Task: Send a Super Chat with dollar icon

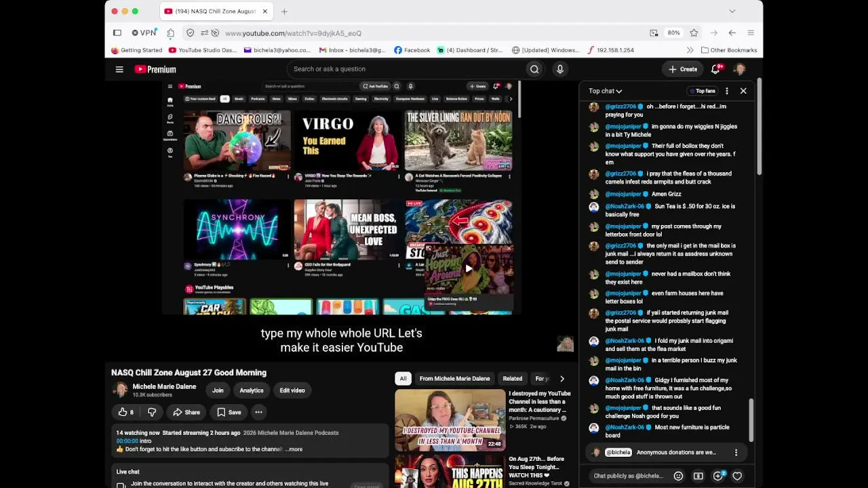Action: pyautogui.click(x=698, y=476)
